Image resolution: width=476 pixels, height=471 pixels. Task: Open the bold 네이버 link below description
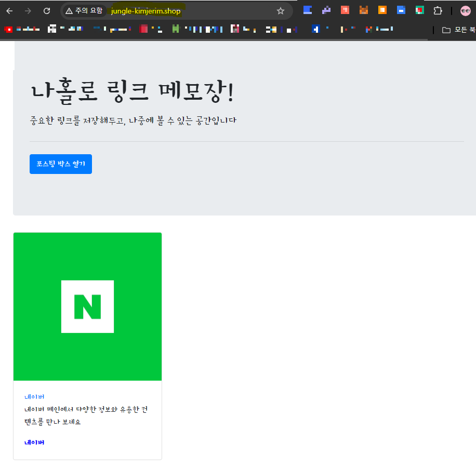[34, 442]
